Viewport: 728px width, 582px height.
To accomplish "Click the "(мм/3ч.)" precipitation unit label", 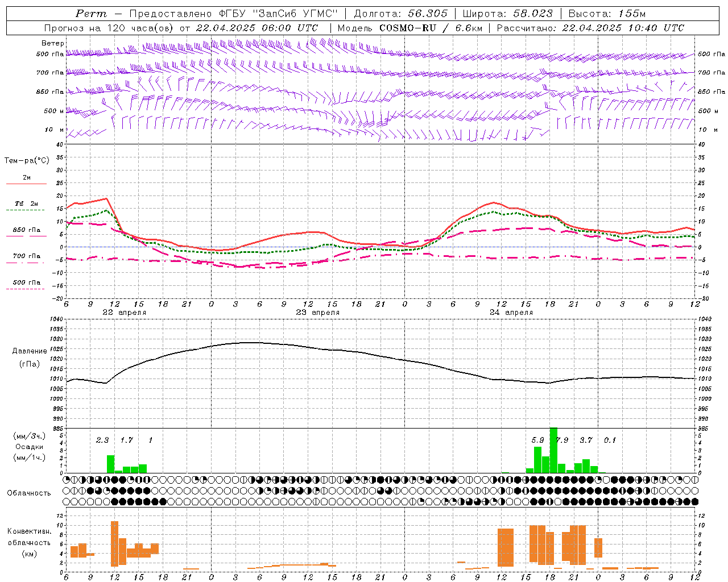I will (x=29, y=436).
